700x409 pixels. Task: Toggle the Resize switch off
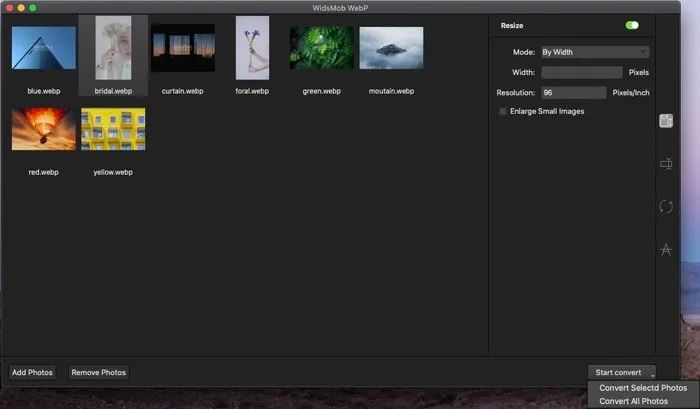point(632,25)
